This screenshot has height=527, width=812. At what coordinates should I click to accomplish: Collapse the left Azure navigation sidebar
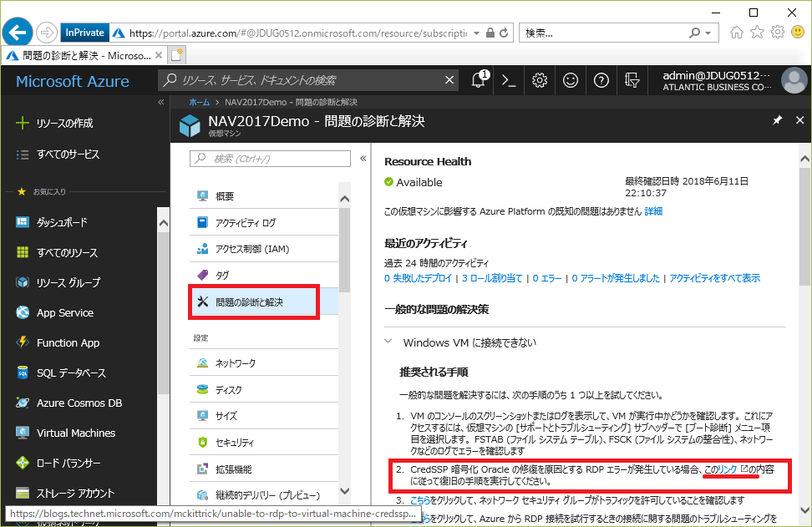pyautogui.click(x=161, y=102)
